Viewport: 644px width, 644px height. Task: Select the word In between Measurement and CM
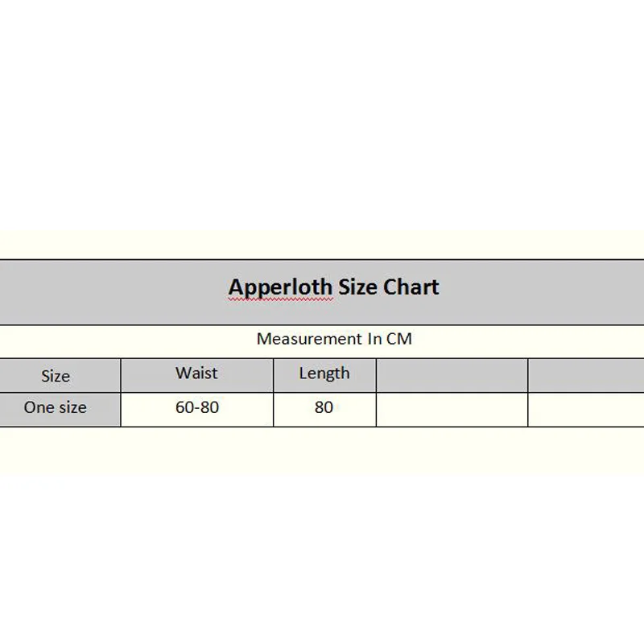point(374,339)
